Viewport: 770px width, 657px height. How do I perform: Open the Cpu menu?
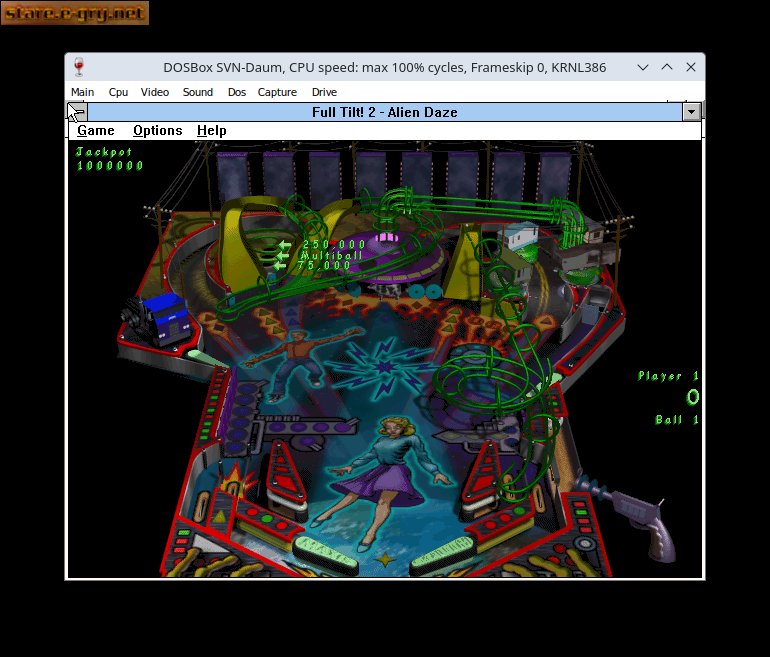118,92
